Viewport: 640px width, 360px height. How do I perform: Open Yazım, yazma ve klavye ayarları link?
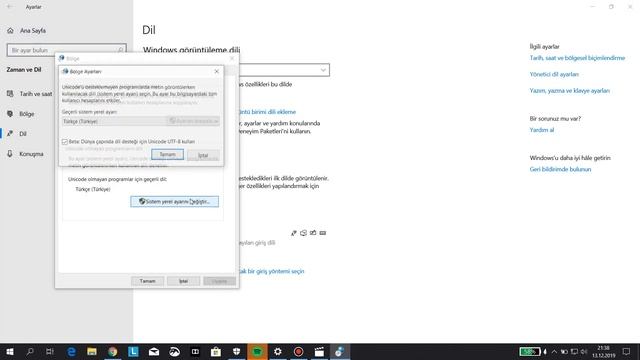pos(569,91)
